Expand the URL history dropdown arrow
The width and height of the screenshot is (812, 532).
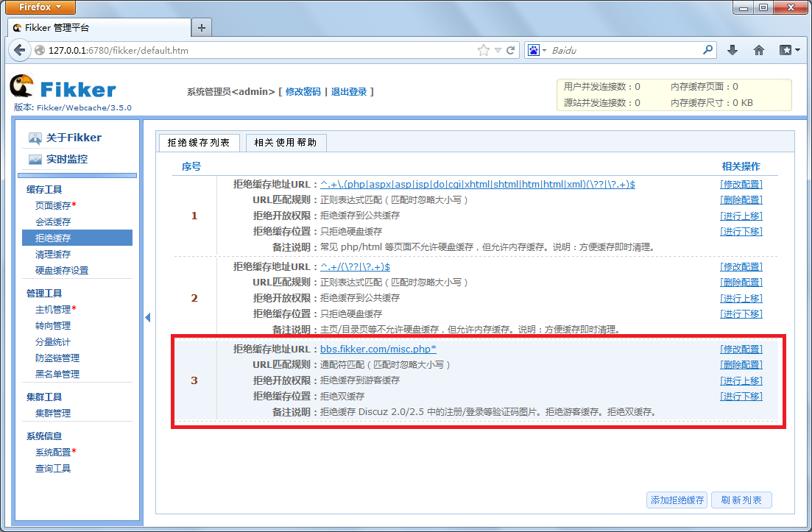pyautogui.click(x=498, y=50)
